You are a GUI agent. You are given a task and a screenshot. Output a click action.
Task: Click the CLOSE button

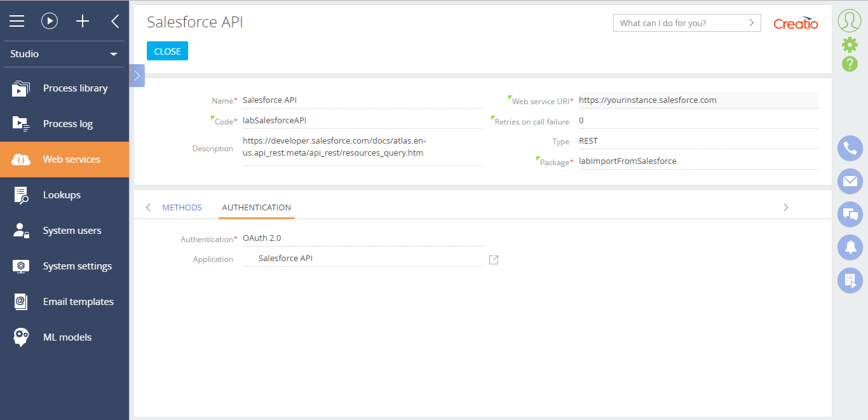point(167,51)
